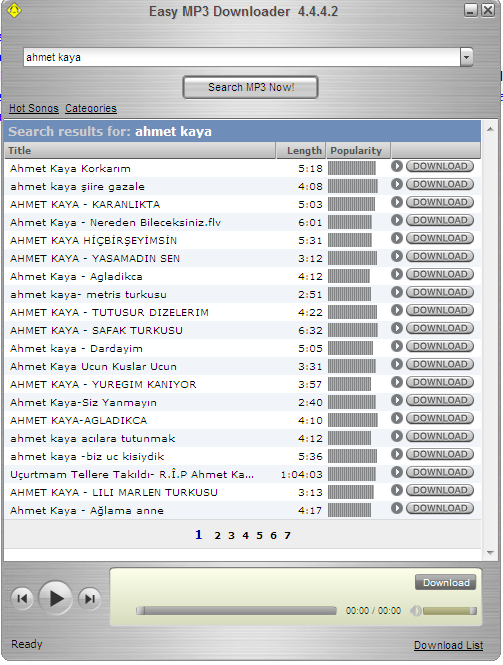The height and width of the screenshot is (665, 503).
Task: Play preview of metris turkusu
Action: [x=397, y=292]
